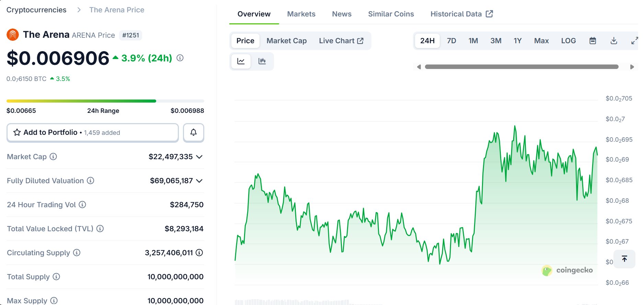
Task: Click the price alert bell icon
Action: pyautogui.click(x=193, y=132)
